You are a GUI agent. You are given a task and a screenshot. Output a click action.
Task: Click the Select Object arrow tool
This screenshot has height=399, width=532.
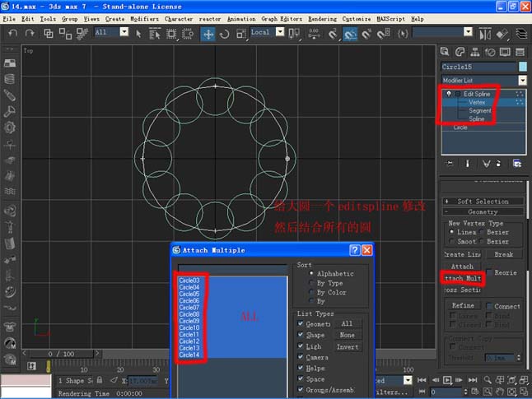[x=138, y=34]
